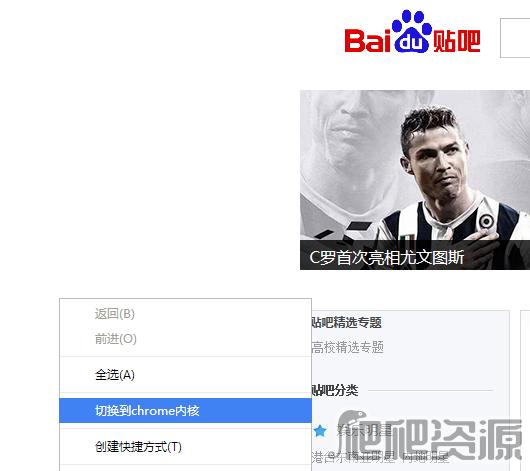
Task: Open 贴吧精选专题 heading link
Action: click(346, 322)
